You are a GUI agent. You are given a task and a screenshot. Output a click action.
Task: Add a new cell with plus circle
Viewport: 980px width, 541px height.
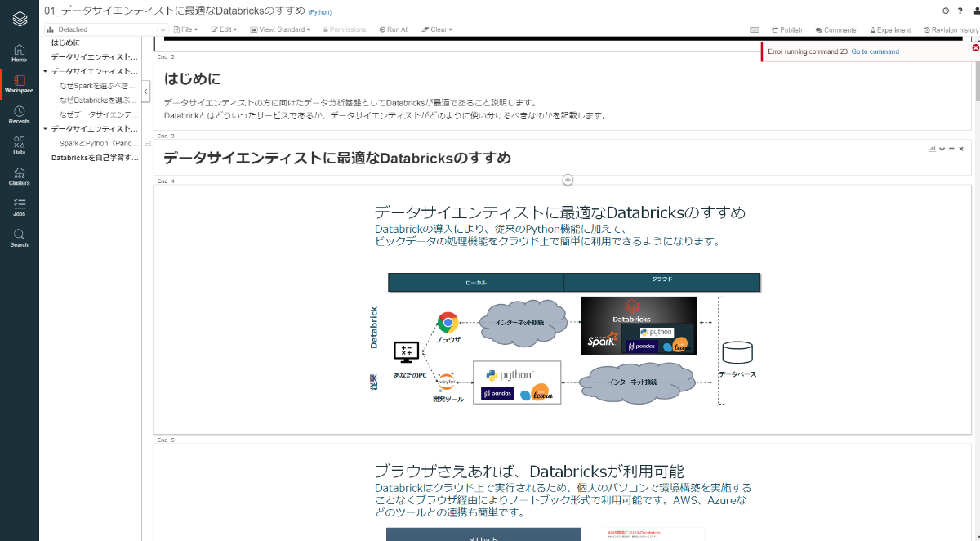pos(568,180)
